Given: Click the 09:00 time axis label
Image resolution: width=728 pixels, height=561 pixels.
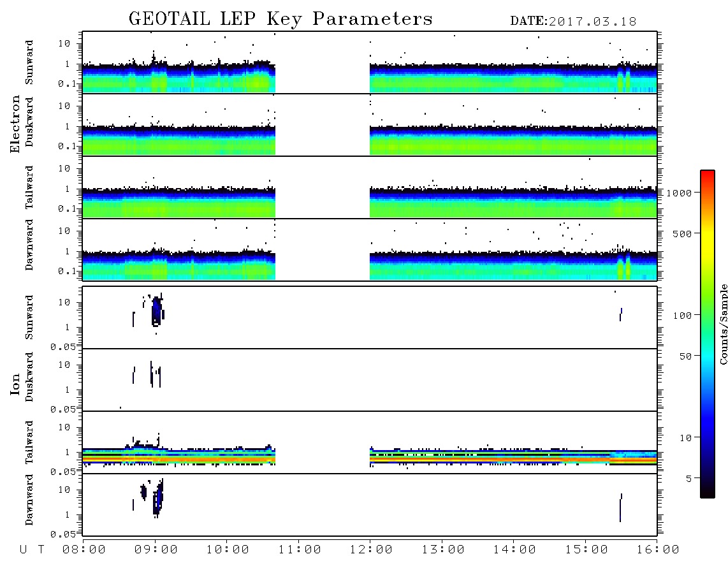Looking at the screenshot, I should click(156, 550).
